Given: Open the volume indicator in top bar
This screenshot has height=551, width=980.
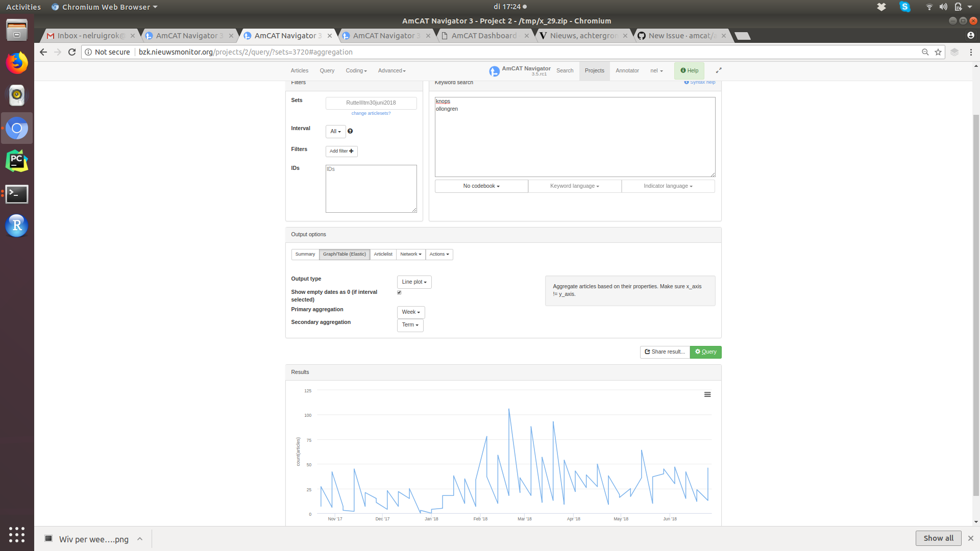Looking at the screenshot, I should point(943,7).
